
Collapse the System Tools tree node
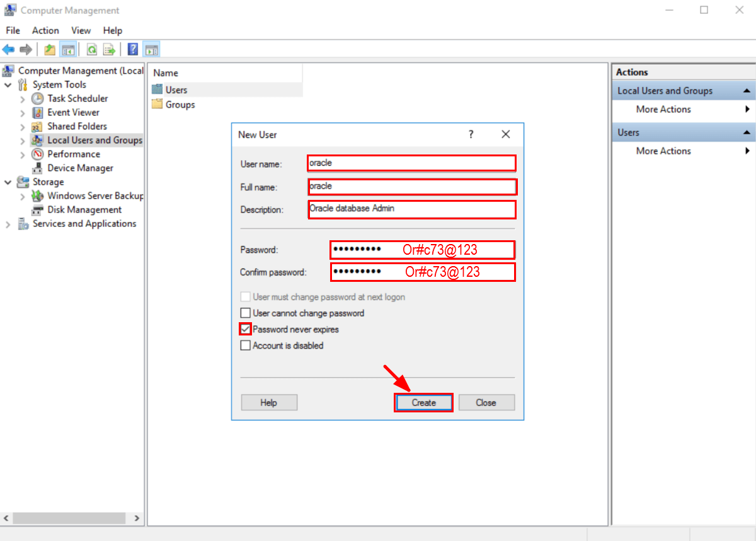[x=8, y=84]
